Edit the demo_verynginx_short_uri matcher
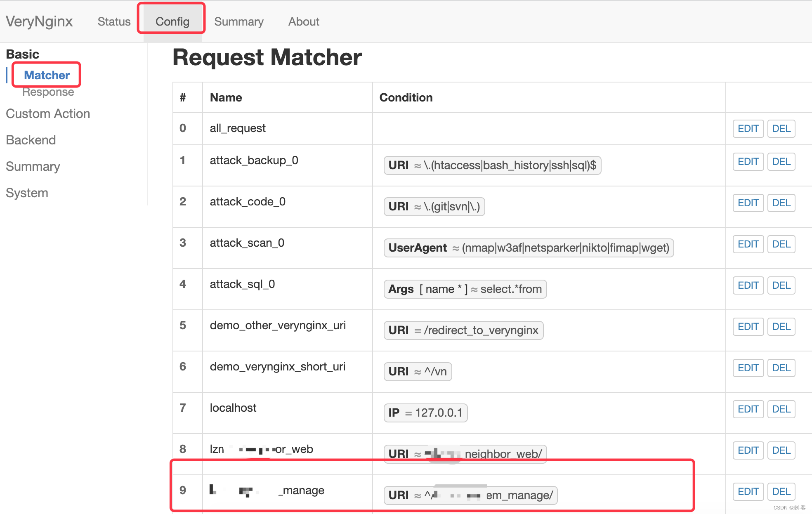This screenshot has width=812, height=514. click(748, 368)
